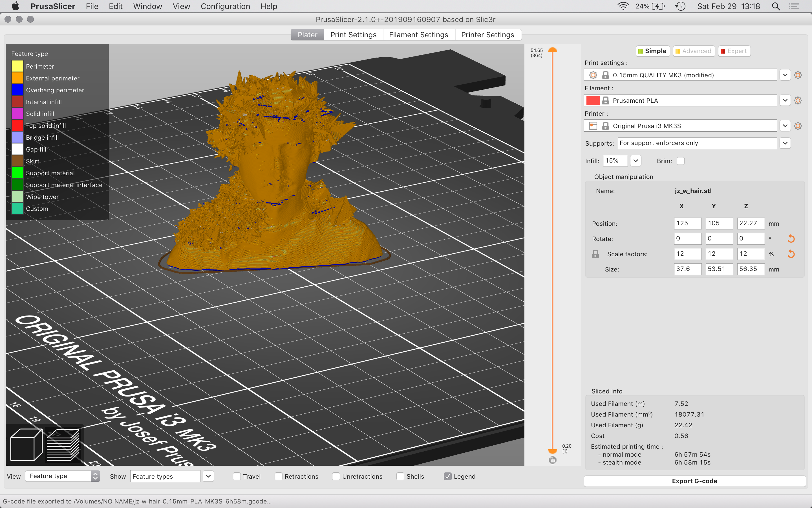Open Time Machine menu bar icon
The image size is (812, 508).
tap(680, 6)
